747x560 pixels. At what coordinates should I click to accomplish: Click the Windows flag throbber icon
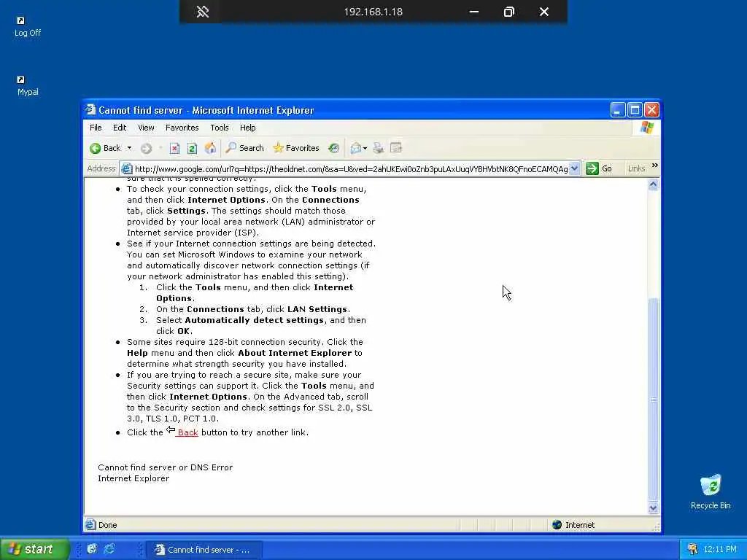[647, 128]
